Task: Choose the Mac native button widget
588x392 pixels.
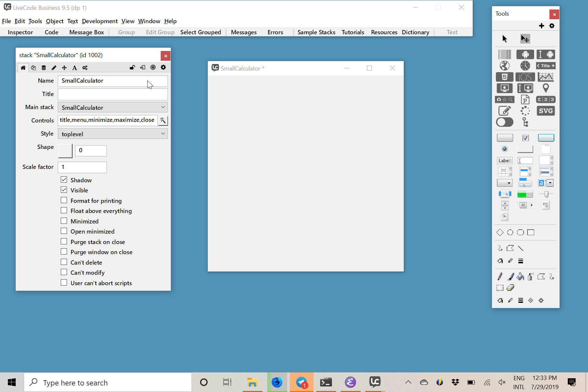Action: coord(504,88)
